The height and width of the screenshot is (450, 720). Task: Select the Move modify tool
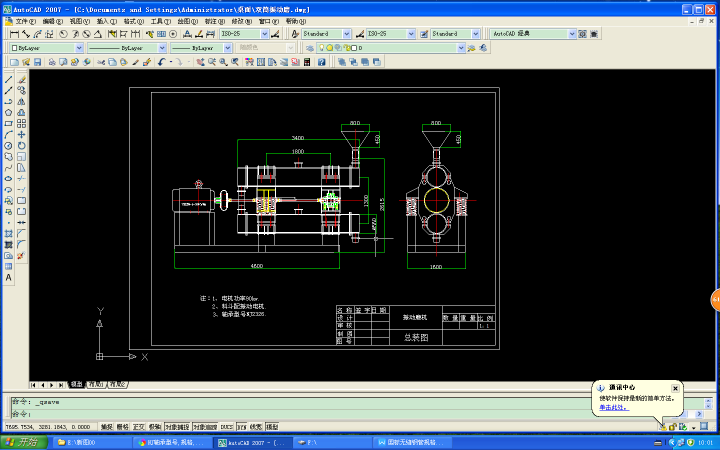coord(21,134)
